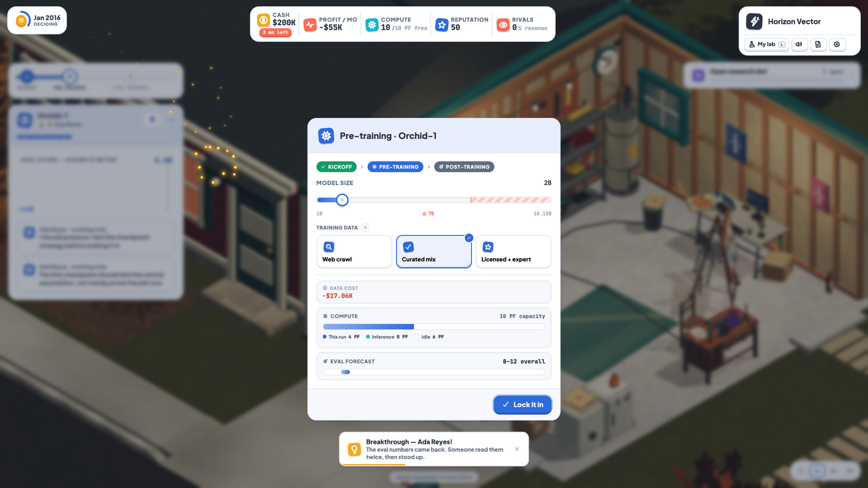Click the compute chip icon in top bar
The height and width of the screenshot is (488, 868).
pyautogui.click(x=372, y=25)
